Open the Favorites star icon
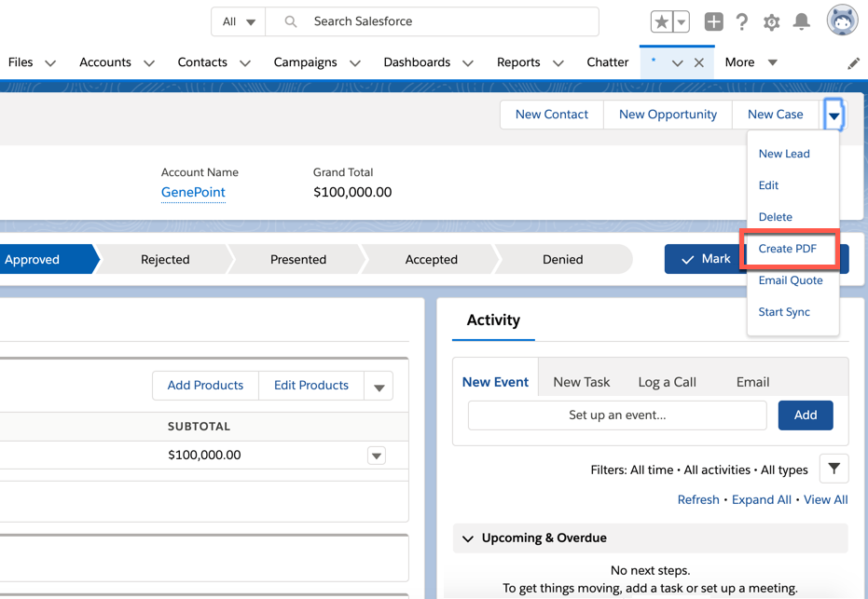This screenshot has width=868, height=599. [662, 22]
